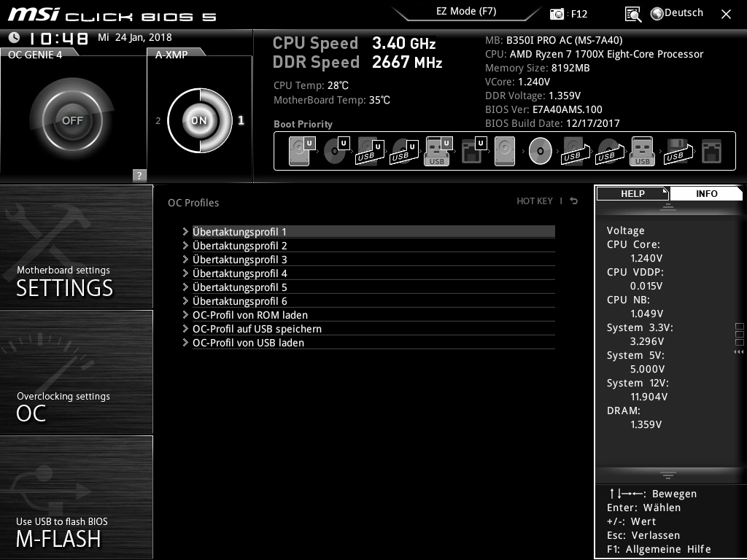The height and width of the screenshot is (560, 747).
Task: Click the BIOS Ver E7A40AMS.100 text
Action: (543, 109)
